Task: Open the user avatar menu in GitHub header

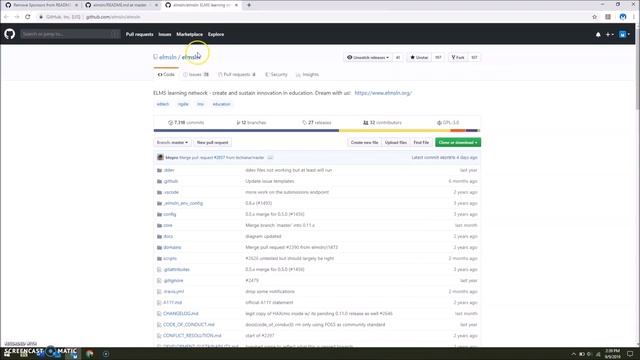Action: (x=624, y=35)
